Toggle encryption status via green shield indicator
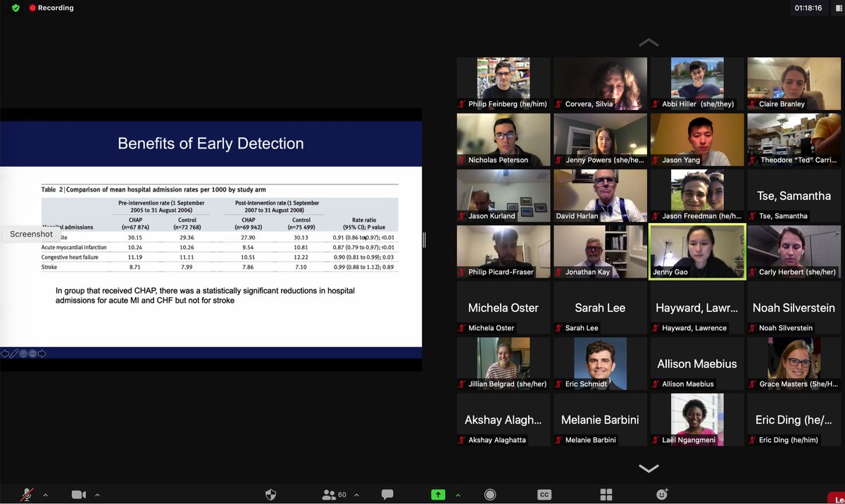The height and width of the screenshot is (504, 845). click(15, 8)
